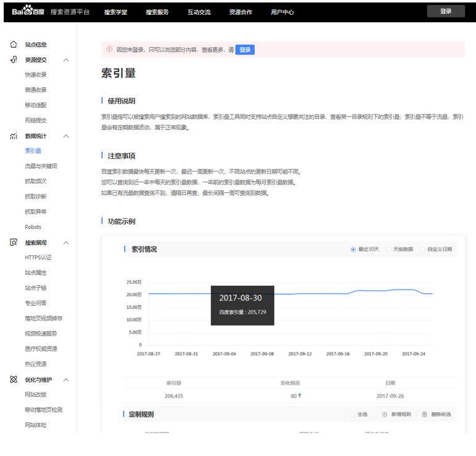
Task: Click the 新增规则 link text
Action: click(401, 415)
